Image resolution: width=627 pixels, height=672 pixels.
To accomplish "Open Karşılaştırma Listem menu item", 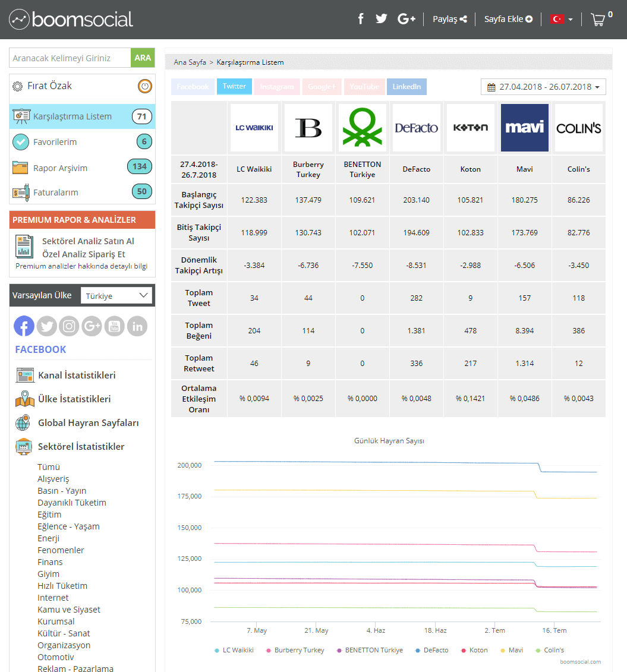I will [x=82, y=116].
